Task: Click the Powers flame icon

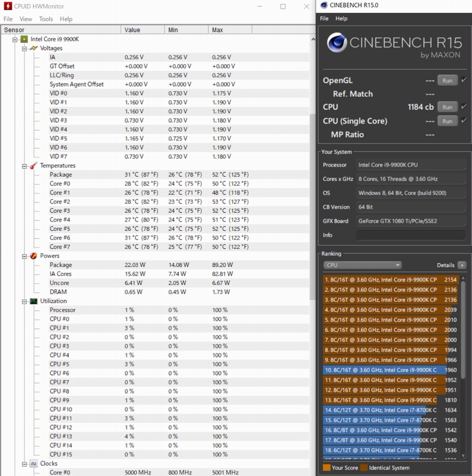Action: [x=34, y=256]
